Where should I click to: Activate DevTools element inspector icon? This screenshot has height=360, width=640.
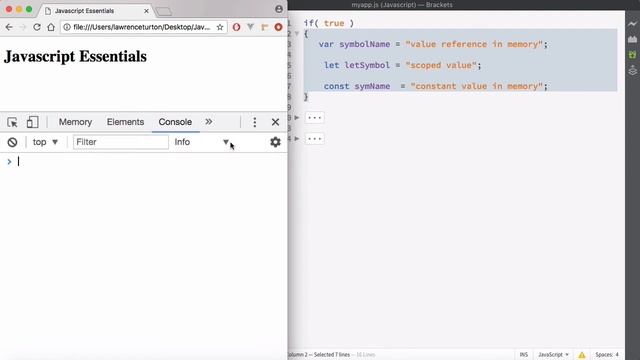[x=12, y=122]
